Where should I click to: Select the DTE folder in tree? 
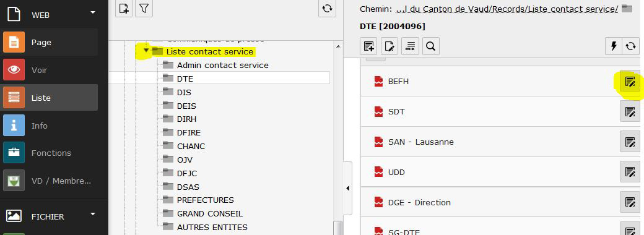185,79
